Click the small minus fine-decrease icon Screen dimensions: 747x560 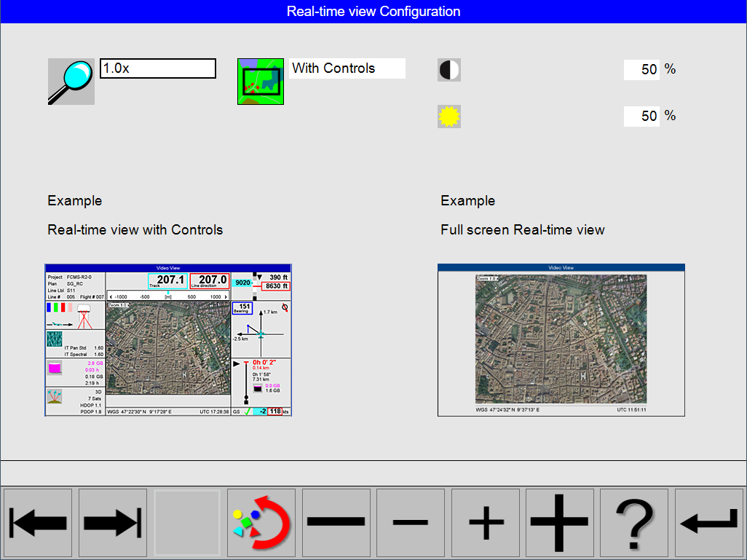click(x=410, y=522)
